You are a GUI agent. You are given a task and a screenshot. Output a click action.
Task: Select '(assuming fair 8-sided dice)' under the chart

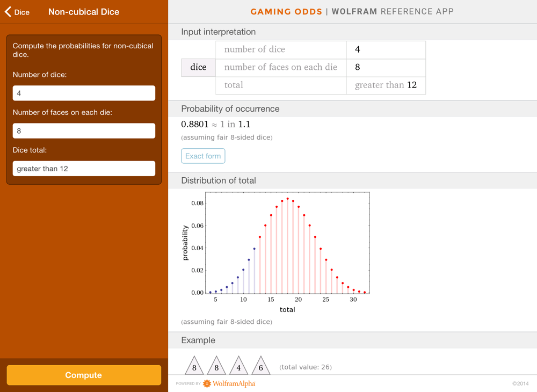[227, 322]
